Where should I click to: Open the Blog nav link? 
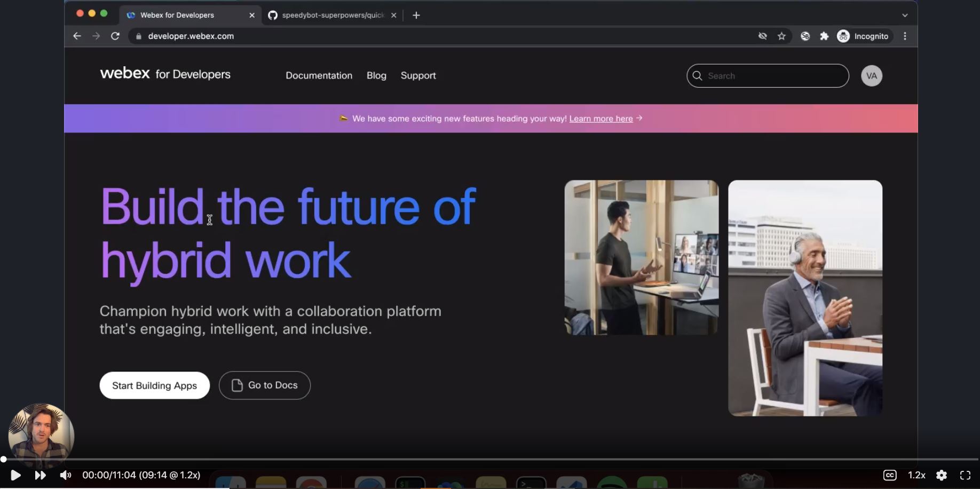click(x=376, y=75)
